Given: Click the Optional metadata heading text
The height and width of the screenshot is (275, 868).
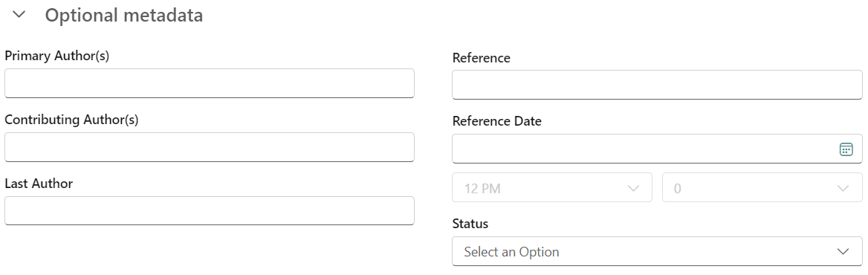Looking at the screenshot, I should pyautogui.click(x=124, y=16).
